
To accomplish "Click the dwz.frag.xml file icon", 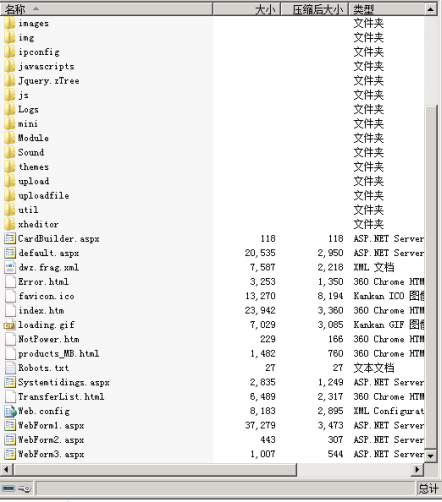I will click(10, 267).
